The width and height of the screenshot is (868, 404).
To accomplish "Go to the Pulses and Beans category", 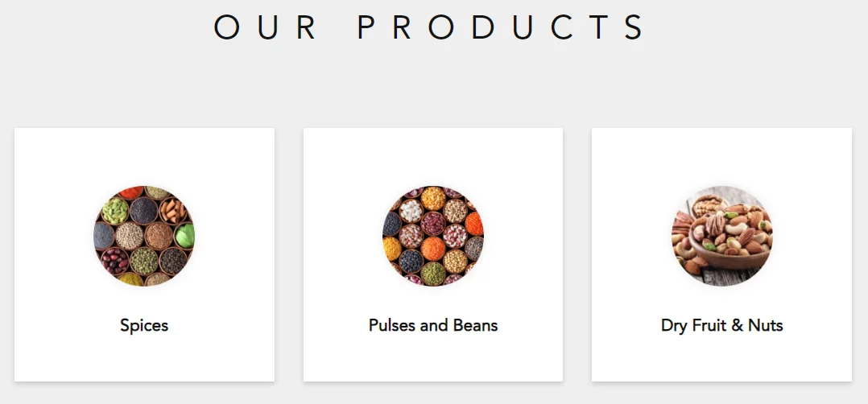I will pyautogui.click(x=433, y=325).
